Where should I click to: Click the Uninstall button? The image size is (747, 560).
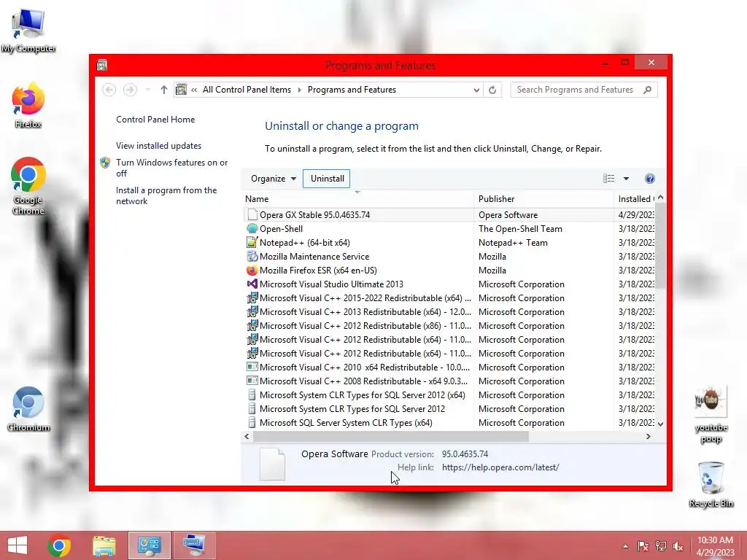pyautogui.click(x=327, y=179)
